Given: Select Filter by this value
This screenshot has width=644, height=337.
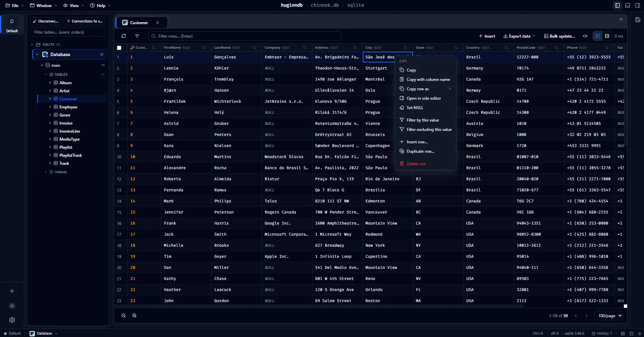Looking at the screenshot, I should point(426,120).
